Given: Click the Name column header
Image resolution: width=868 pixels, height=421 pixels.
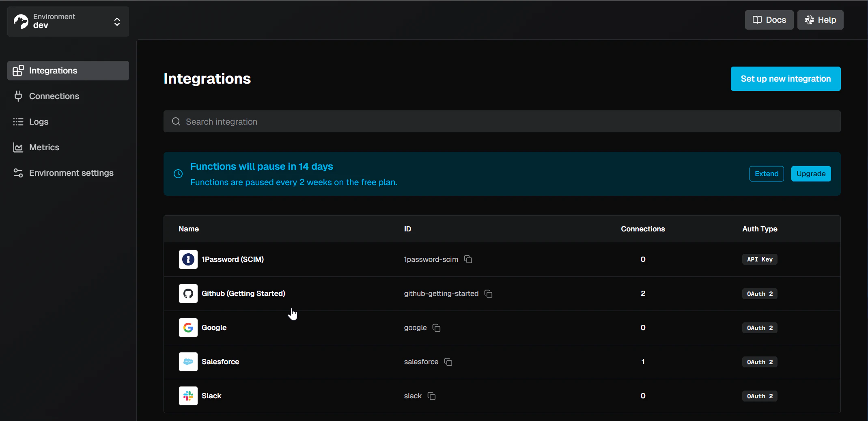Looking at the screenshot, I should [x=189, y=229].
